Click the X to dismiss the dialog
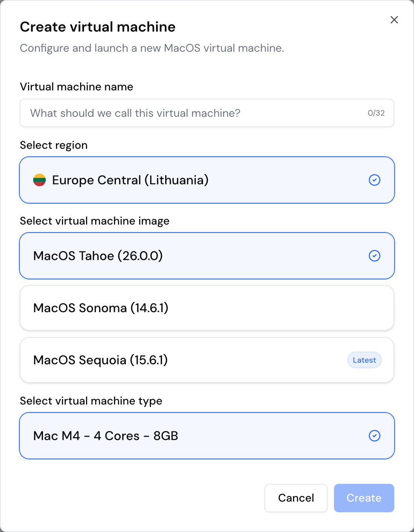Viewport: 414px width, 532px height. [x=394, y=19]
